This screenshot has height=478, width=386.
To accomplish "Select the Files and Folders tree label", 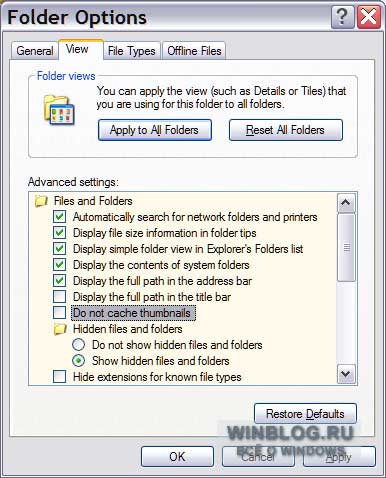I will tap(93, 201).
